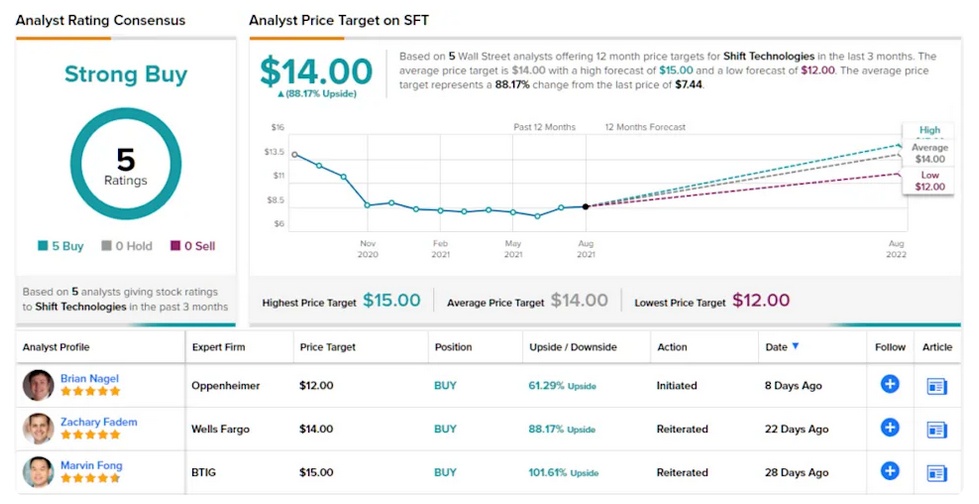
Task: Click the Price Target column header
Action: pyautogui.click(x=327, y=347)
